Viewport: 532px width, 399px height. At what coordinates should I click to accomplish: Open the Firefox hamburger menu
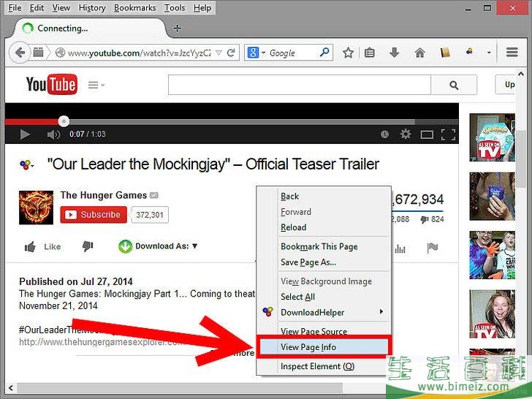pyautogui.click(x=512, y=53)
